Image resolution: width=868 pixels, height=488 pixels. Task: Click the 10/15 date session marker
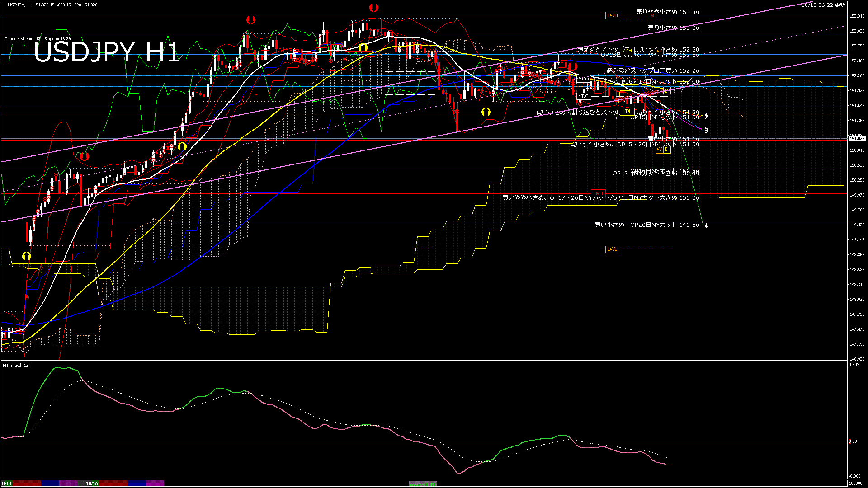pyautogui.click(x=92, y=483)
